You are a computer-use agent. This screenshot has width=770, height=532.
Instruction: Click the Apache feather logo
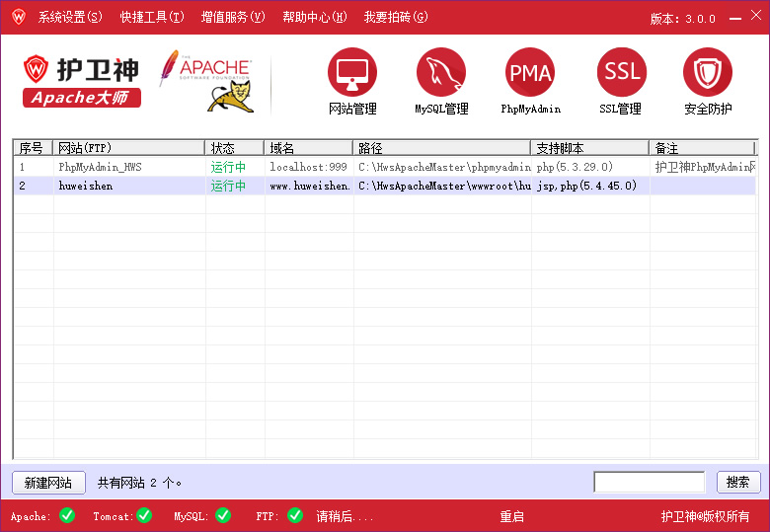coord(168,67)
